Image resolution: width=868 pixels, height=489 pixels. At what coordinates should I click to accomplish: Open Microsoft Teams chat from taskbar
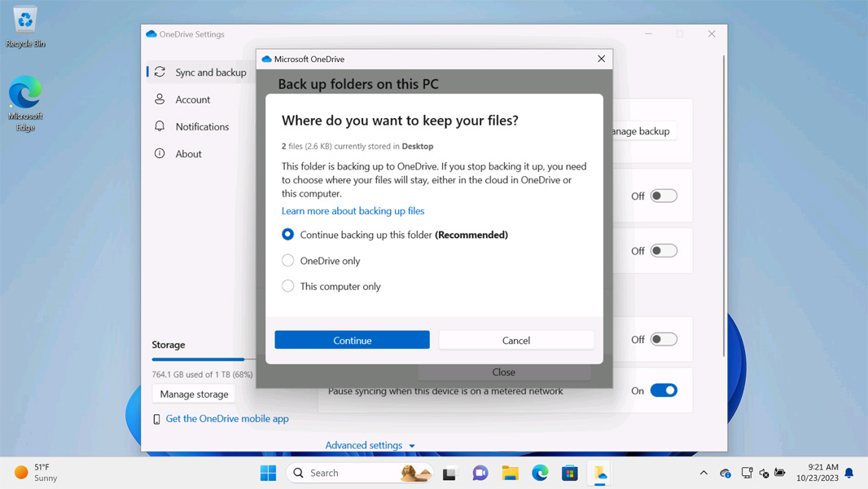(480, 473)
